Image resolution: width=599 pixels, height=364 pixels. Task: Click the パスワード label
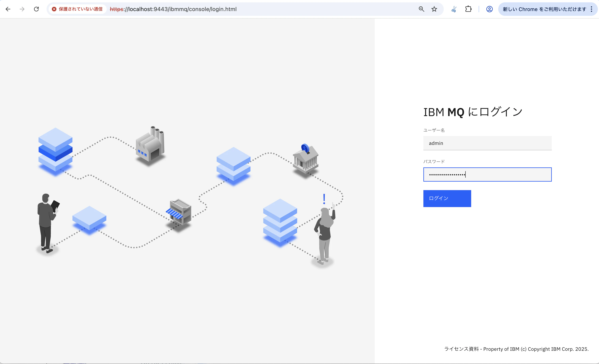[434, 161]
